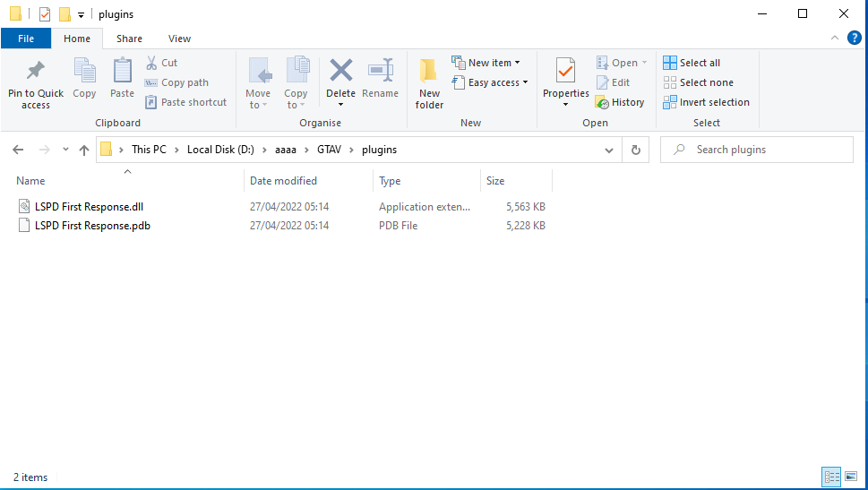The height and width of the screenshot is (490, 868).
Task: Switch to the Share tab
Action: pos(130,39)
